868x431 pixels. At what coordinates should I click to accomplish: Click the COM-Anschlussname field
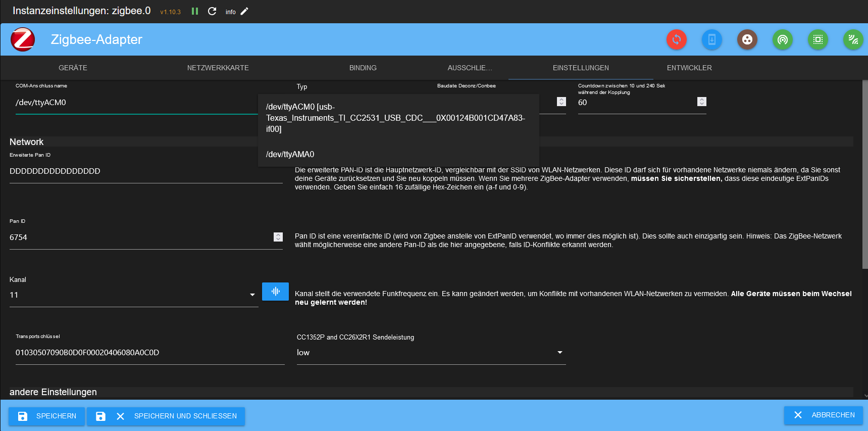pyautogui.click(x=136, y=103)
